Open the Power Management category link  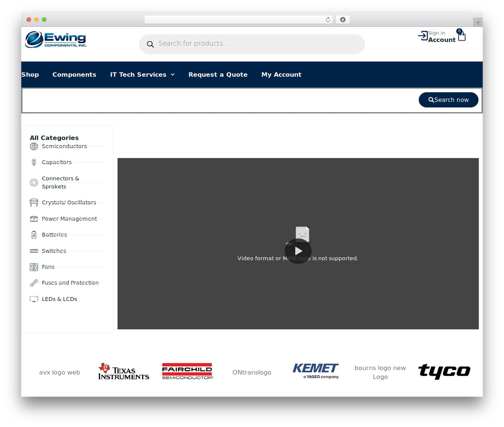tap(69, 219)
